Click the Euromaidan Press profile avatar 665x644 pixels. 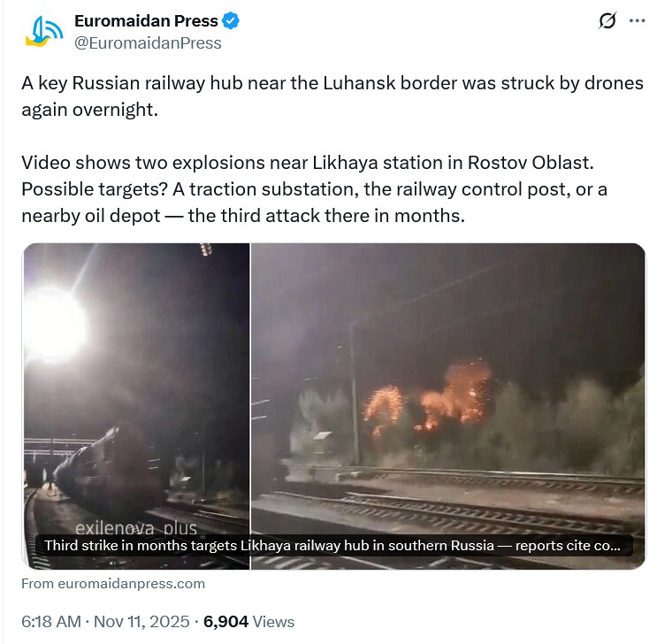tap(44, 31)
